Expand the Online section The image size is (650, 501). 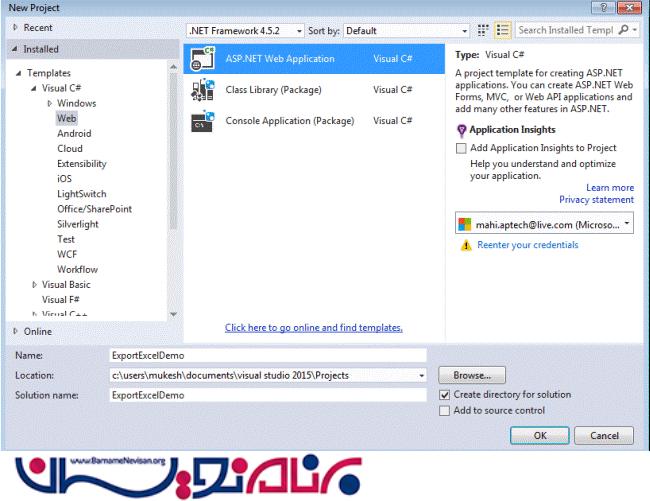15,331
